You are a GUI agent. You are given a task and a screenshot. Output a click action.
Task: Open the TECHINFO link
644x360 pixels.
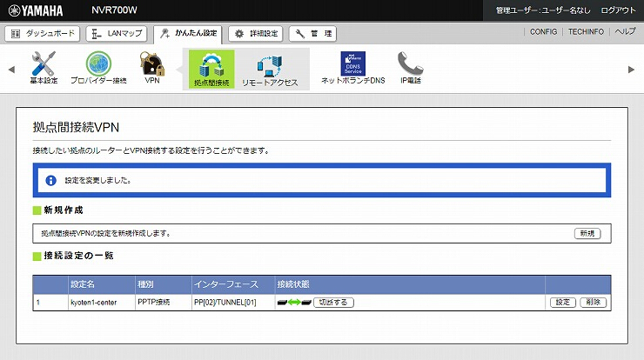click(x=586, y=31)
